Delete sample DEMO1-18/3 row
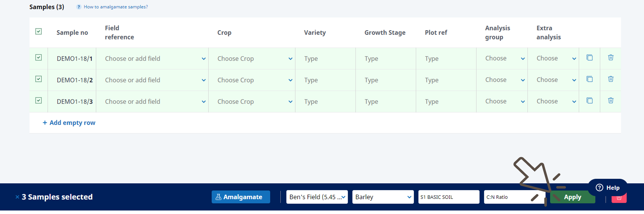Image resolution: width=644 pixels, height=214 pixels. (610, 101)
